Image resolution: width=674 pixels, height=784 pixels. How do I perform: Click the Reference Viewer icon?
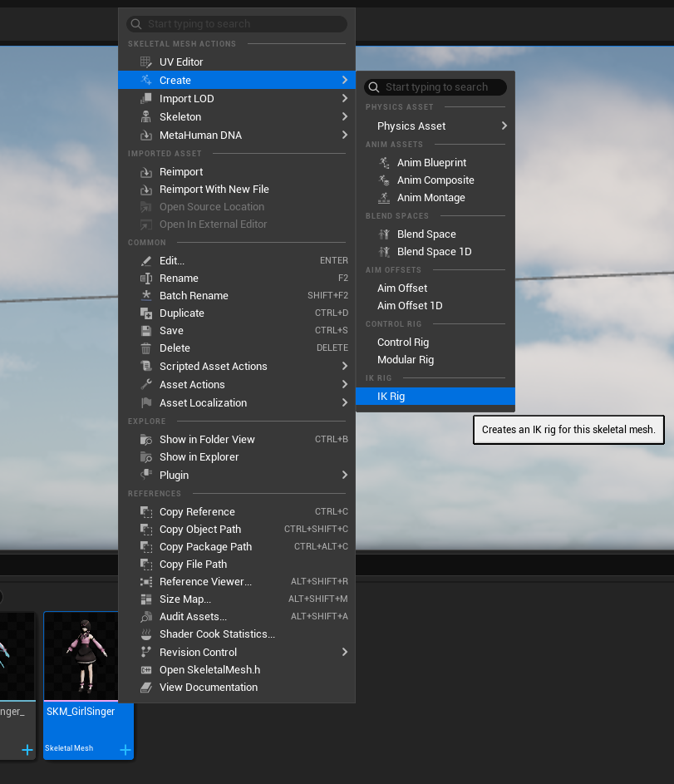146,582
